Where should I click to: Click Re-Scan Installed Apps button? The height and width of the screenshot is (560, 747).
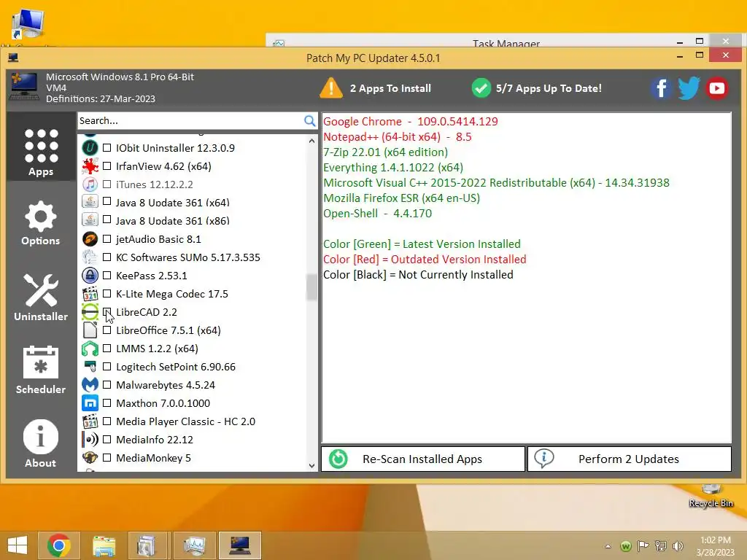click(x=423, y=459)
